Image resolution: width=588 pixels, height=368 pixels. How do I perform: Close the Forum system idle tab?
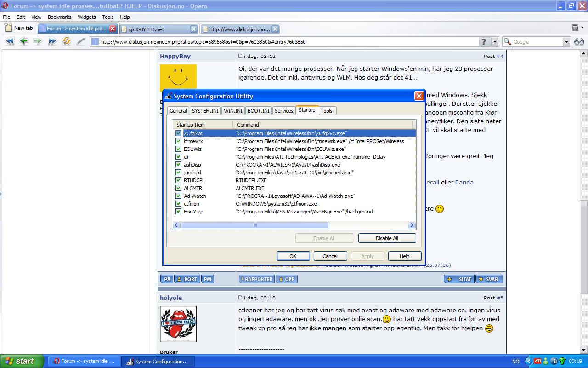coord(113,29)
